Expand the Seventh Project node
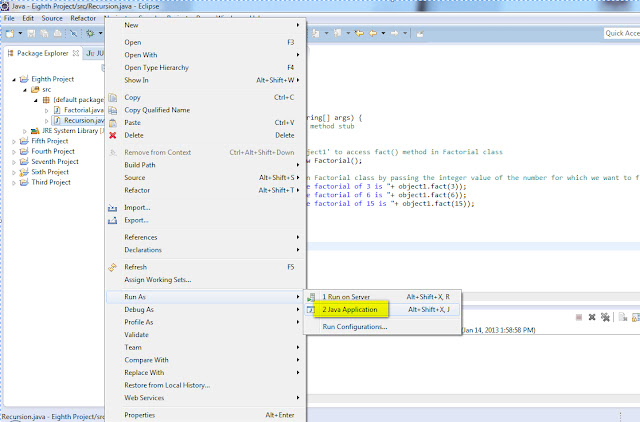640x422 pixels. click(x=14, y=162)
